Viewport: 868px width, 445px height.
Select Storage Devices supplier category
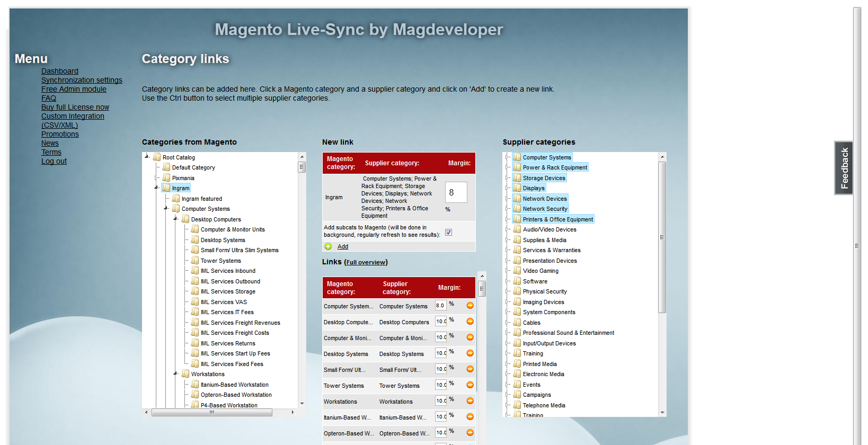544,178
